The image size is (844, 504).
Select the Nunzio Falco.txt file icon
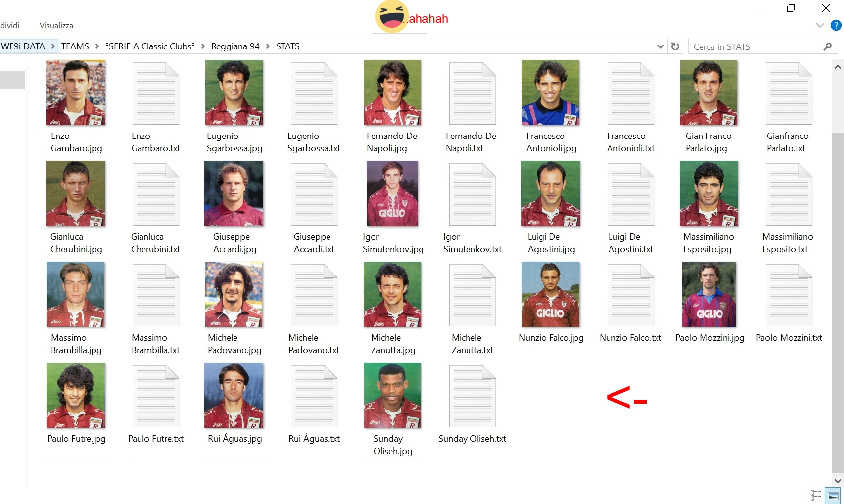(x=630, y=295)
